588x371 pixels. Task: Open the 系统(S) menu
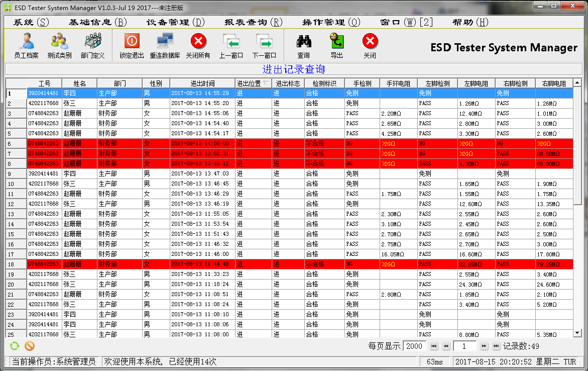(x=31, y=22)
